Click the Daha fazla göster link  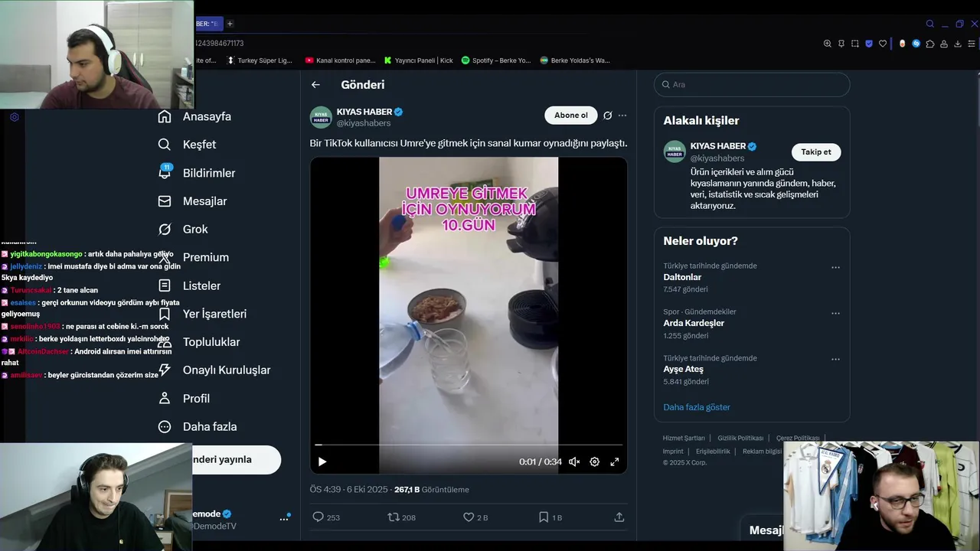tap(697, 407)
